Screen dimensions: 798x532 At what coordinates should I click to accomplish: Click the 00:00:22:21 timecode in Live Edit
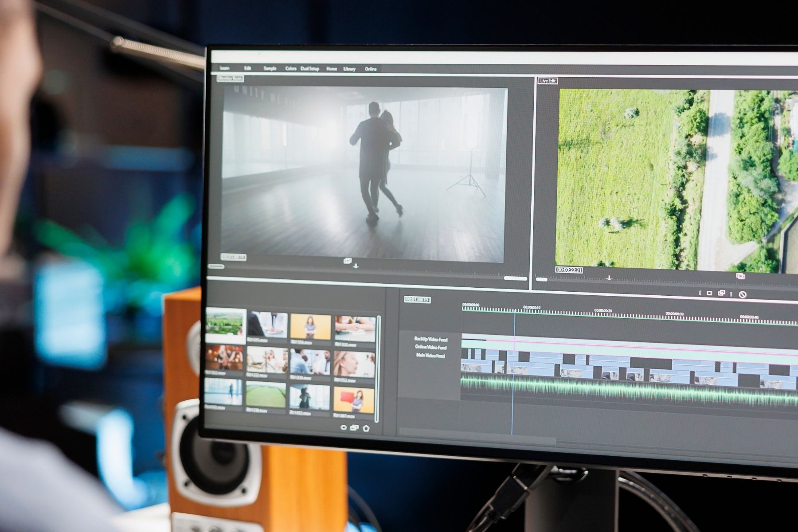(x=569, y=270)
